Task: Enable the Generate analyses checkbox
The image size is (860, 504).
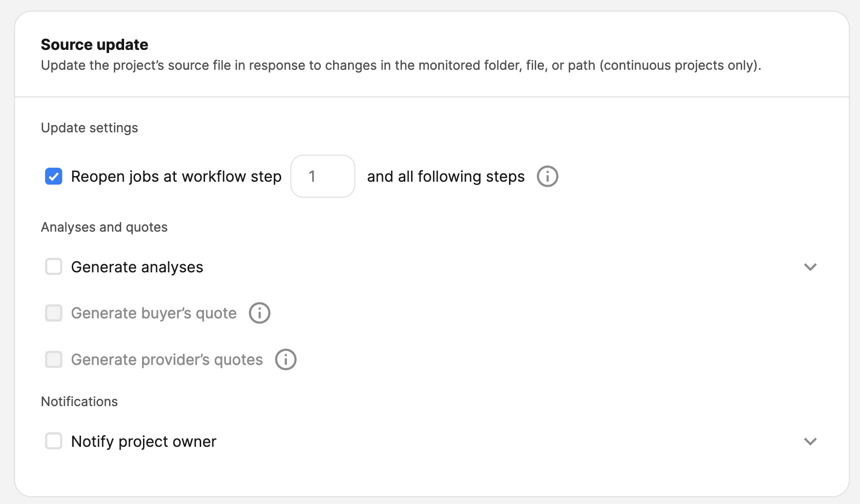Action: coord(54,267)
